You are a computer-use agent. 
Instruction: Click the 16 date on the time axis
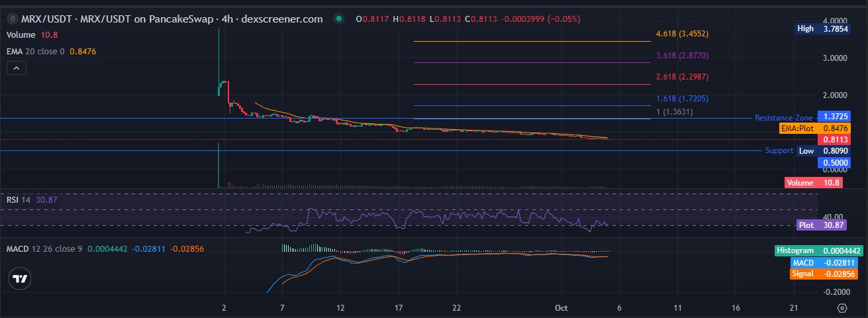[736, 308]
